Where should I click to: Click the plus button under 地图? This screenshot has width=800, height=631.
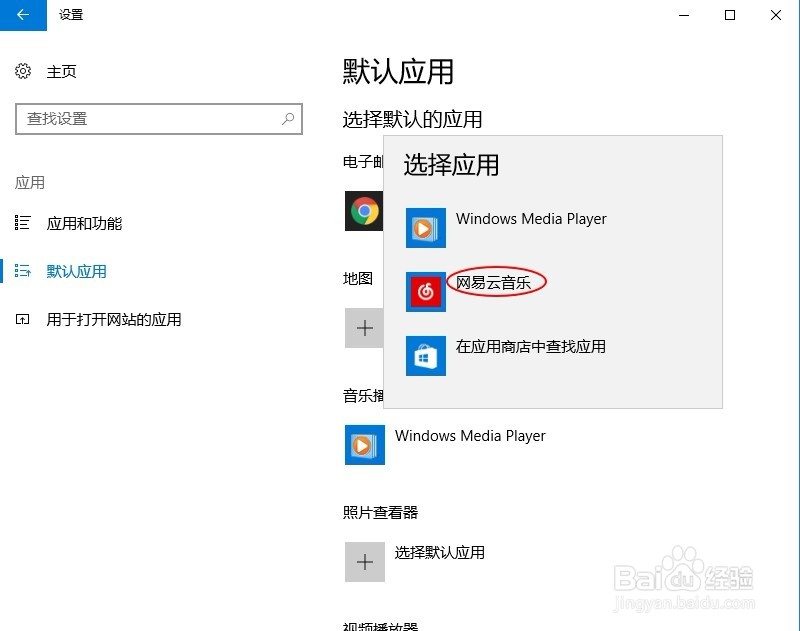pos(364,328)
